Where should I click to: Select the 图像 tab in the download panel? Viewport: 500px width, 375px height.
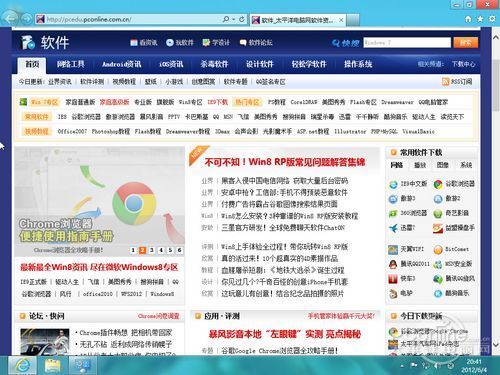click(443, 165)
